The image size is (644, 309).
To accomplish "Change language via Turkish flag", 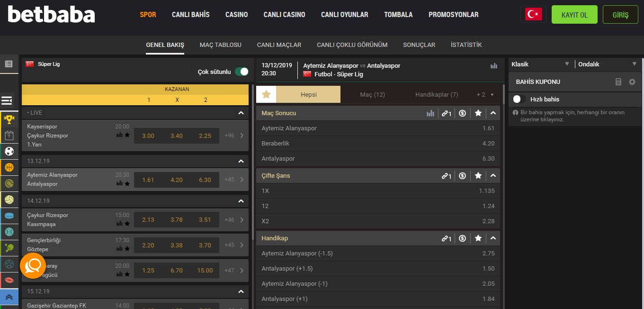I will 534,15.
